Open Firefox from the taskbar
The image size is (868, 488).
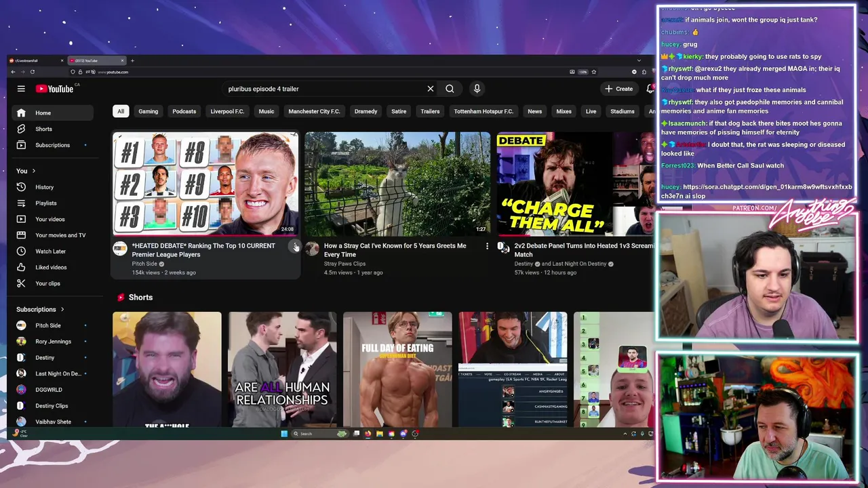point(368,434)
